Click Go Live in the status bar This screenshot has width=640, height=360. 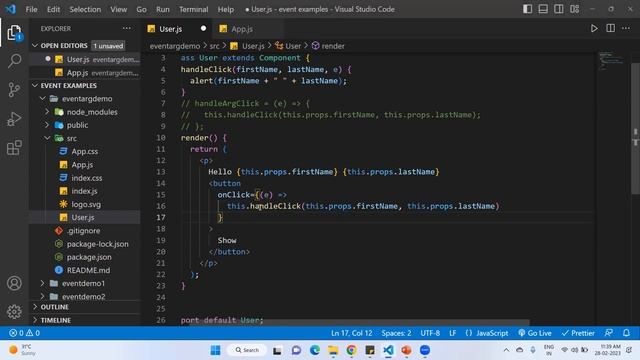(x=534, y=333)
